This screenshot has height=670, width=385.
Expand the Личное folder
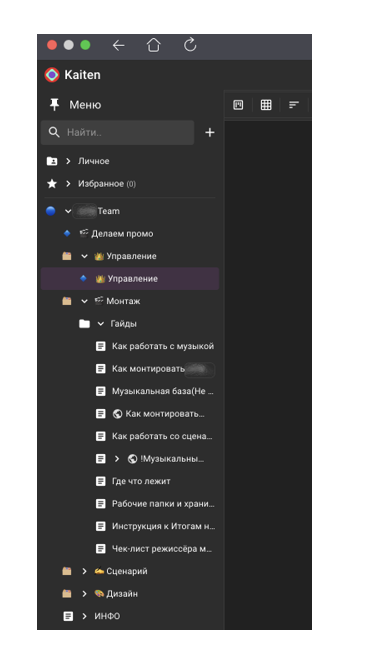[68, 161]
